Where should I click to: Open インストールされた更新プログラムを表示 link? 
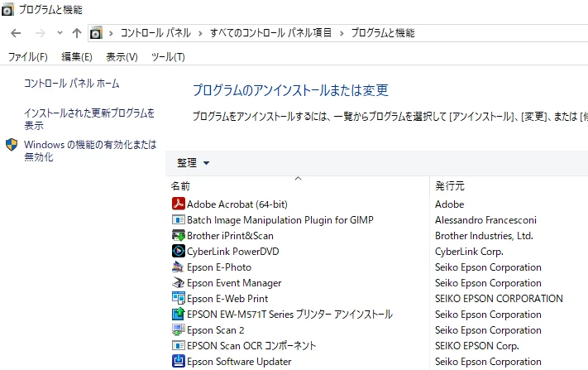89,119
